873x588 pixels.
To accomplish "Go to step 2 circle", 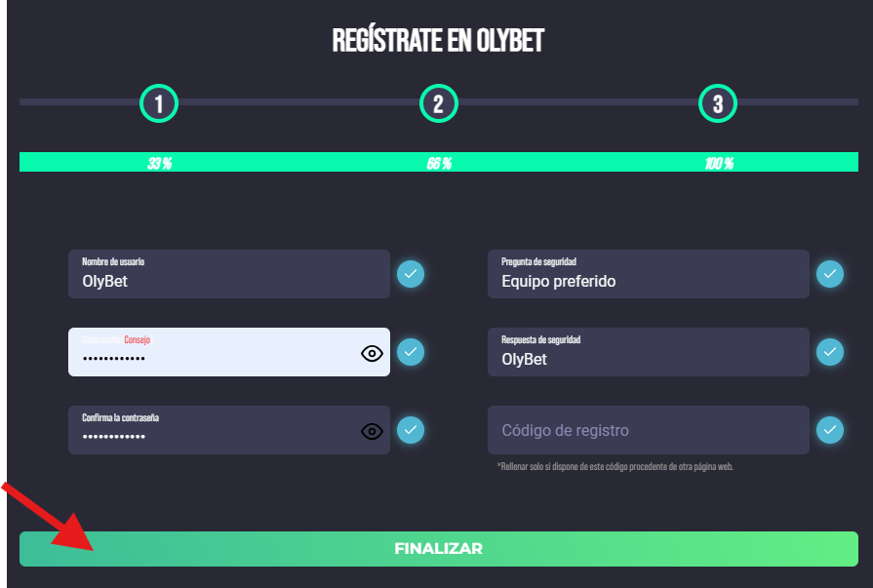I will tap(439, 103).
